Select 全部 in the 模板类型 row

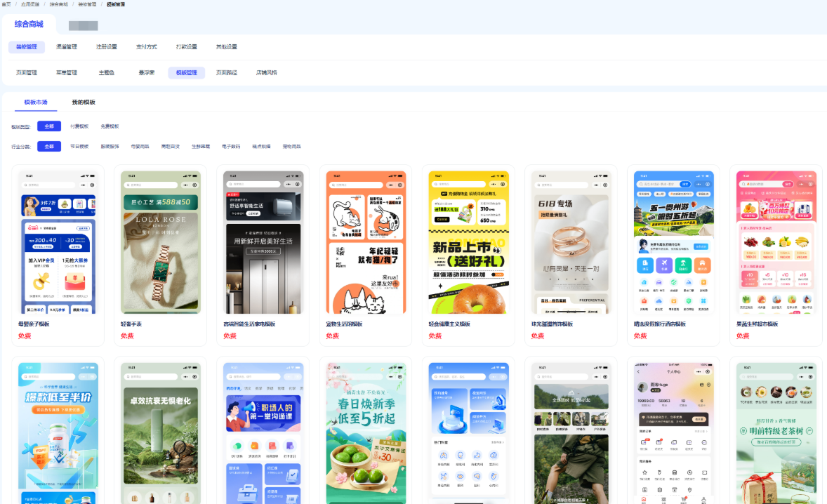pos(49,126)
